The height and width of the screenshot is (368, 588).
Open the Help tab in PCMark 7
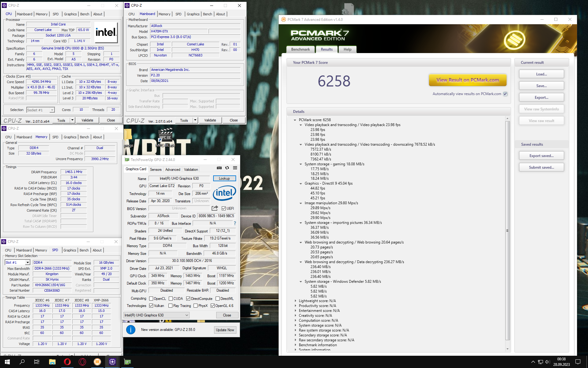click(347, 49)
